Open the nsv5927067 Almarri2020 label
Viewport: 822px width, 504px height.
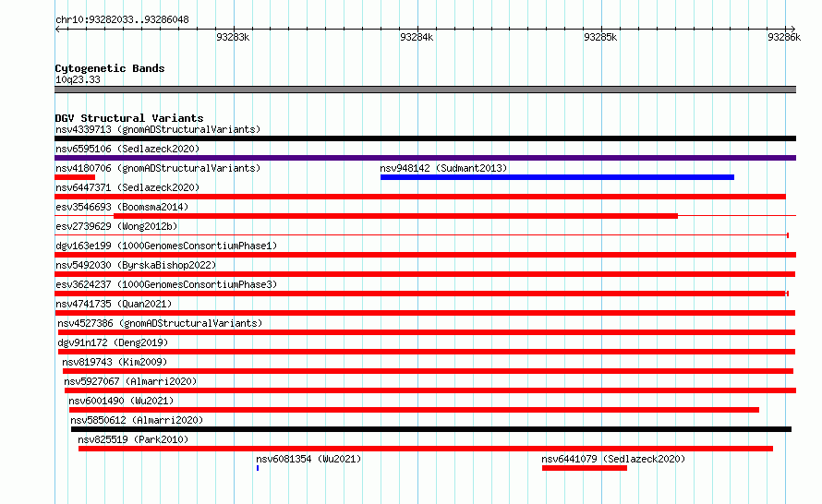(x=130, y=381)
